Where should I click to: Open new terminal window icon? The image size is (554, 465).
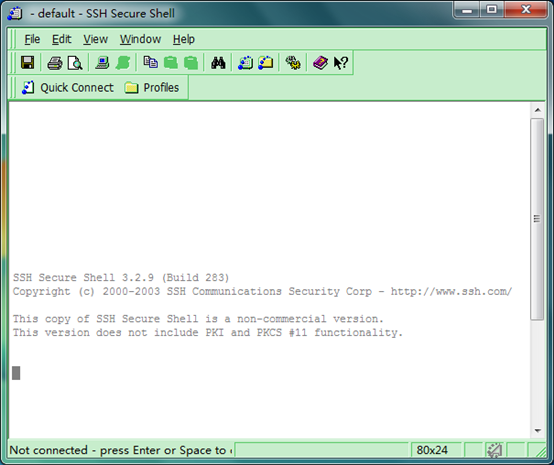click(x=246, y=63)
